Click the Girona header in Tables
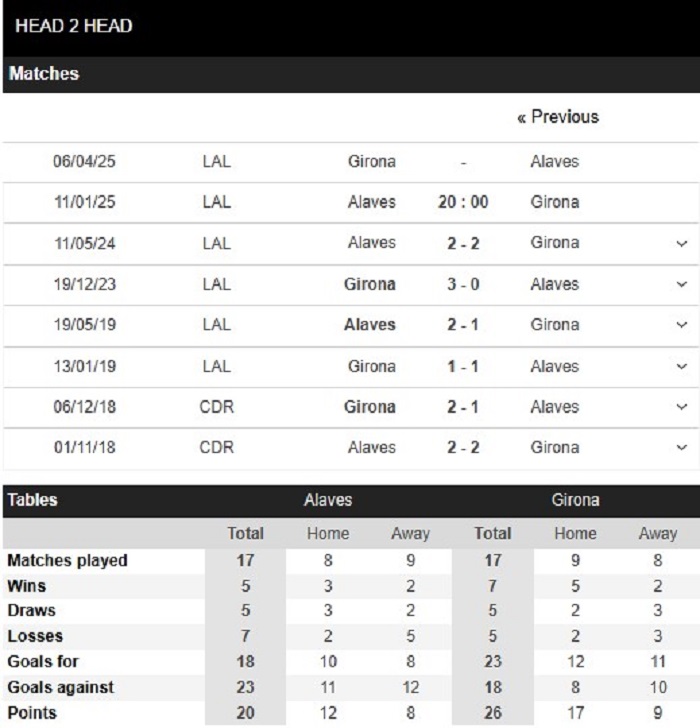This screenshot has width=700, height=728. (x=575, y=500)
